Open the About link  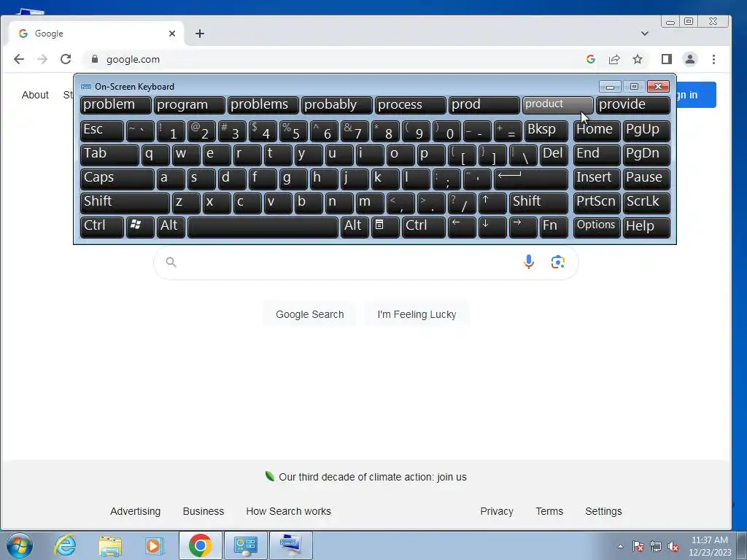[x=35, y=95]
